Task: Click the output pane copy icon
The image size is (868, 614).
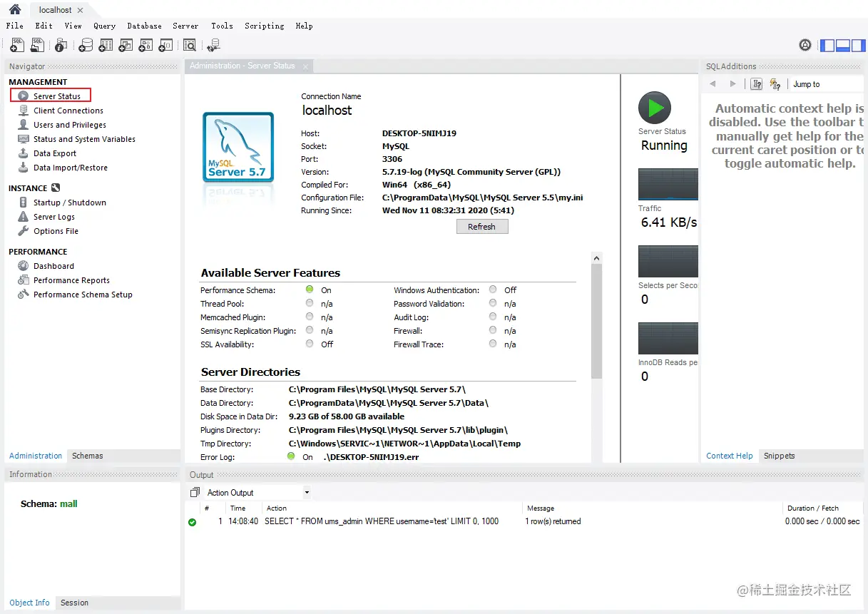Action: pos(195,493)
